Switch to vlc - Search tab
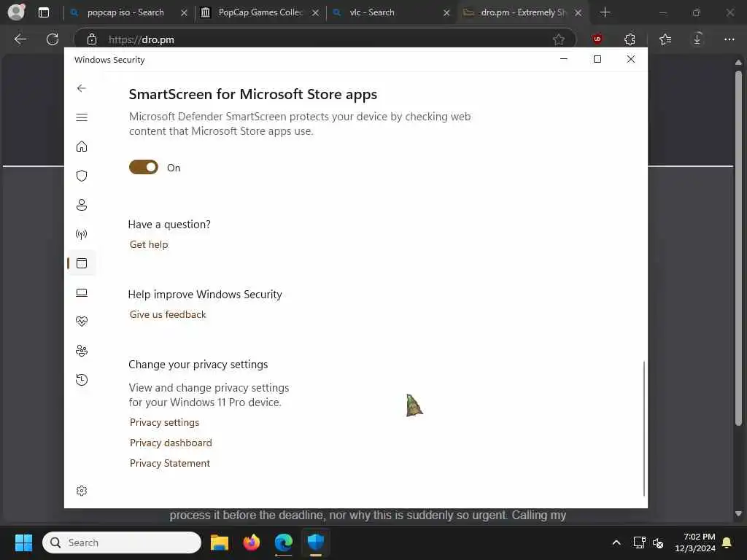747x560 pixels. (x=371, y=12)
